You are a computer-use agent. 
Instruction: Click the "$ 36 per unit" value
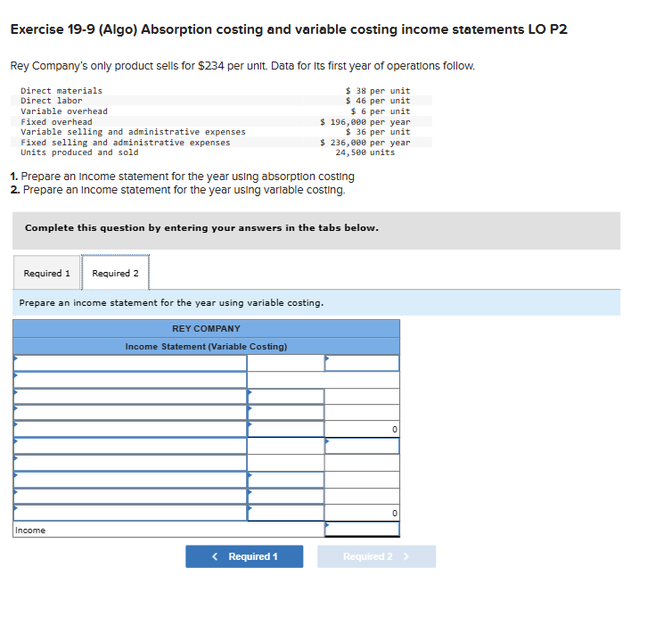pyautogui.click(x=378, y=132)
